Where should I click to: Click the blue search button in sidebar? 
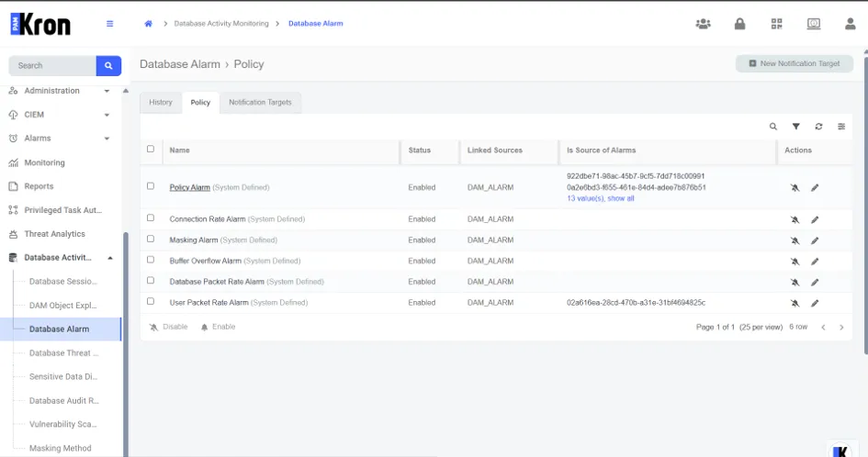point(108,65)
